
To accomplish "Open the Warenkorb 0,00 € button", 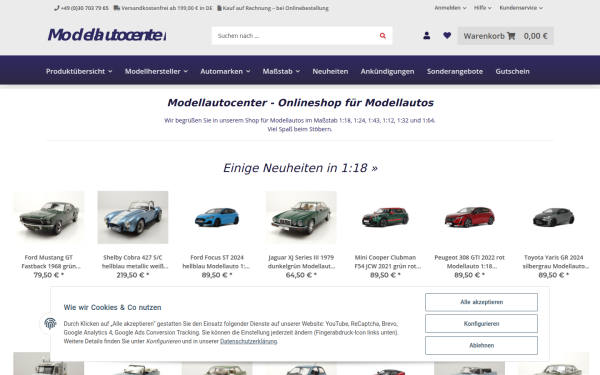I will (x=505, y=36).
